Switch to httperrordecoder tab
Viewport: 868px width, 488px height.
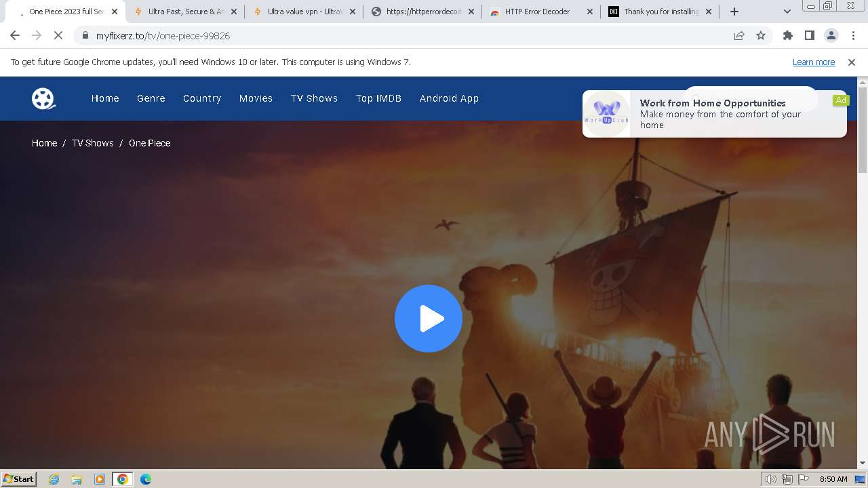tap(423, 12)
